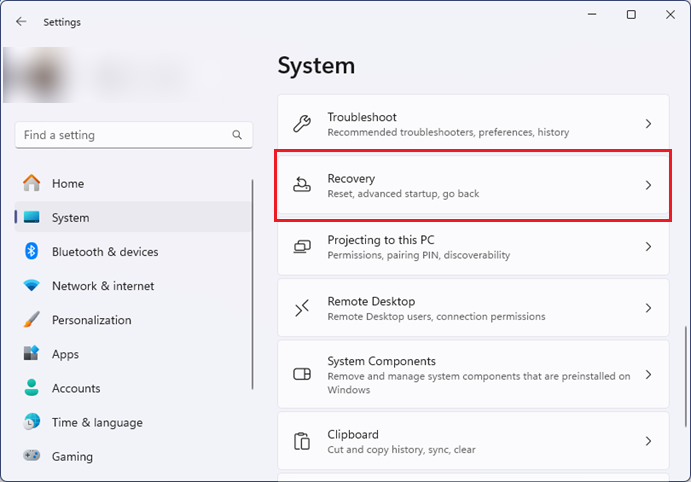Click the Network wifi icon
Viewport: 691px width, 482px height.
click(x=31, y=285)
